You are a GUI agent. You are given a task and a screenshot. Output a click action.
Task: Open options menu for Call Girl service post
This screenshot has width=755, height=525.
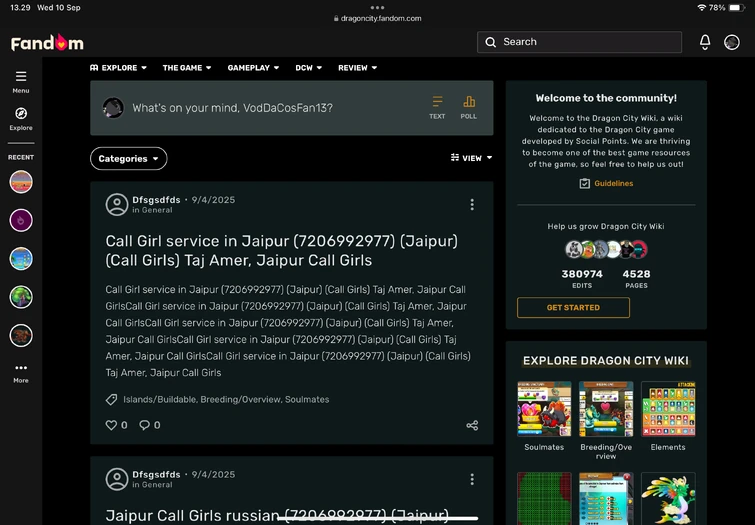coord(472,205)
